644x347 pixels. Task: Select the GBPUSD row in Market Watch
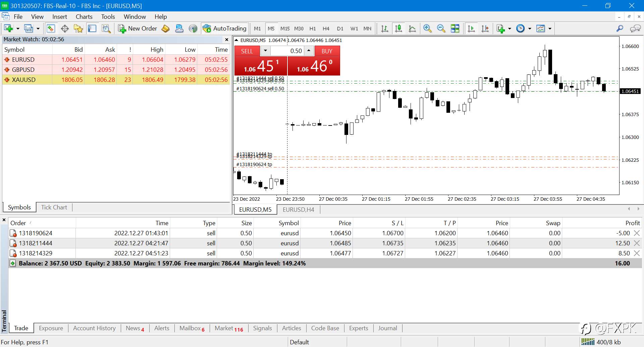(x=116, y=70)
